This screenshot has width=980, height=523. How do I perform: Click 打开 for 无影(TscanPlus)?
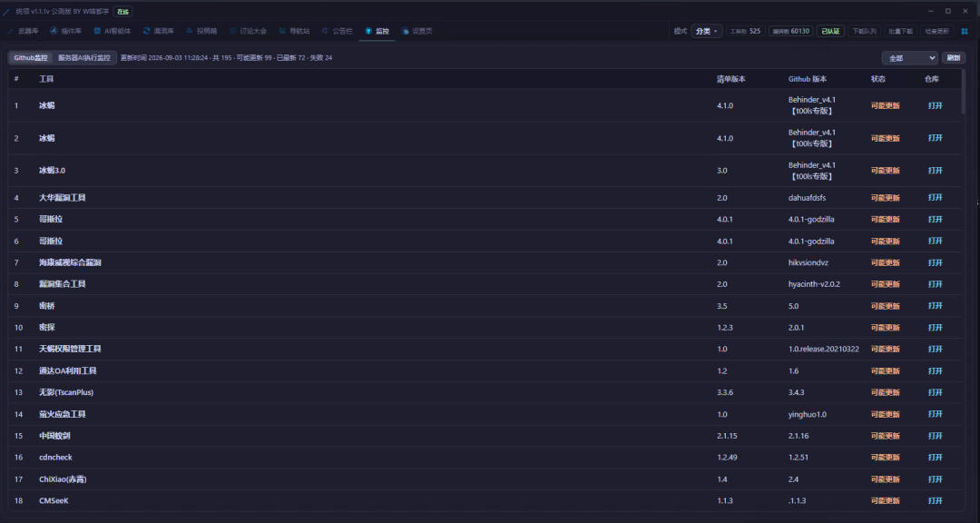(x=935, y=392)
